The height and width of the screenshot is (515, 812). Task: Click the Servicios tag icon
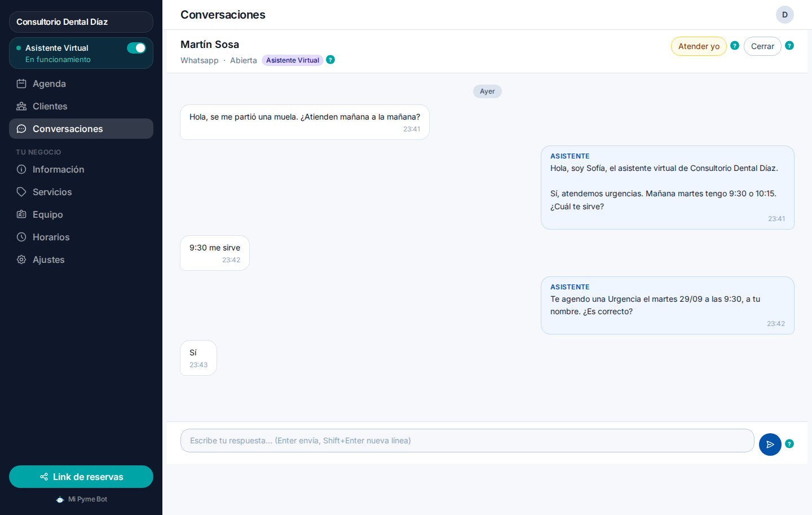[21, 192]
